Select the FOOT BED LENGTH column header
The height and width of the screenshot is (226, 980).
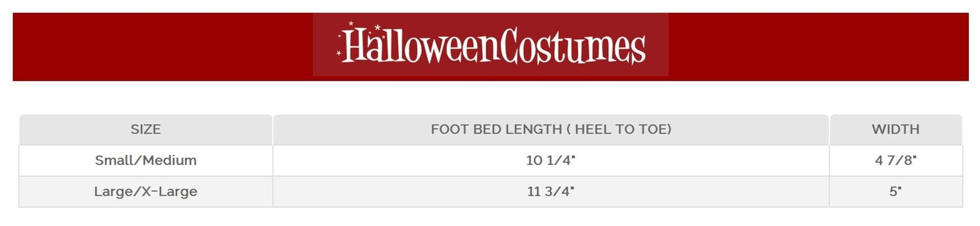click(x=550, y=129)
